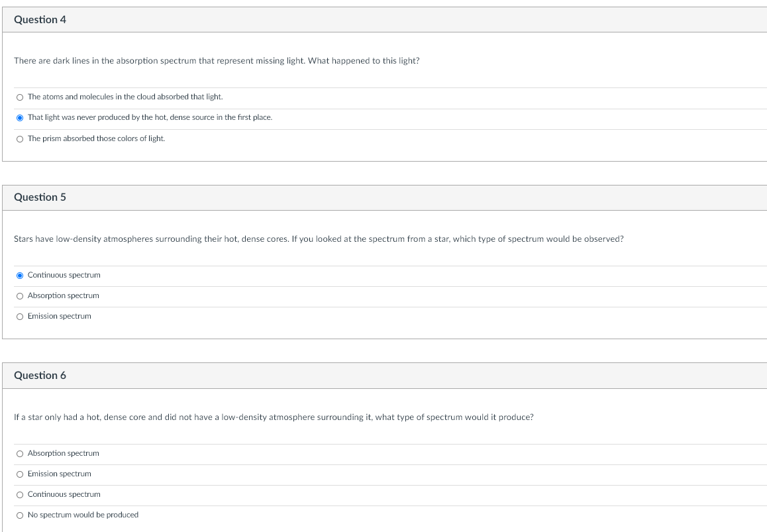Click the 'The prism absorbed those colors' answer label
The image size is (767, 532).
[96, 138]
